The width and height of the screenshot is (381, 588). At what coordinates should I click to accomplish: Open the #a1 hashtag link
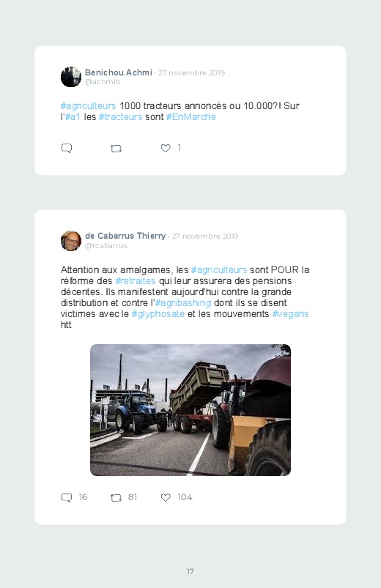(x=73, y=117)
